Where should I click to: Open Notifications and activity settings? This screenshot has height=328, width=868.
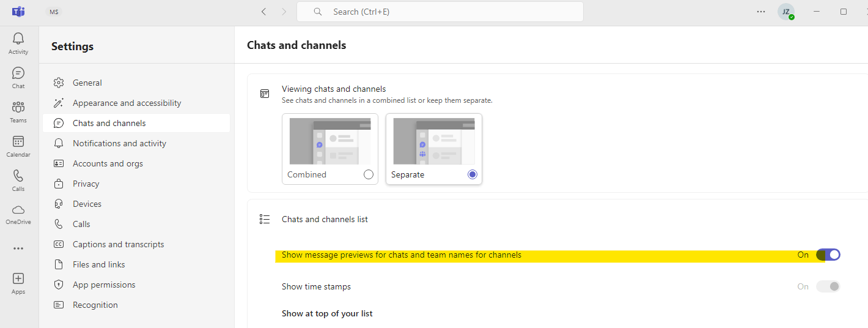point(136,143)
